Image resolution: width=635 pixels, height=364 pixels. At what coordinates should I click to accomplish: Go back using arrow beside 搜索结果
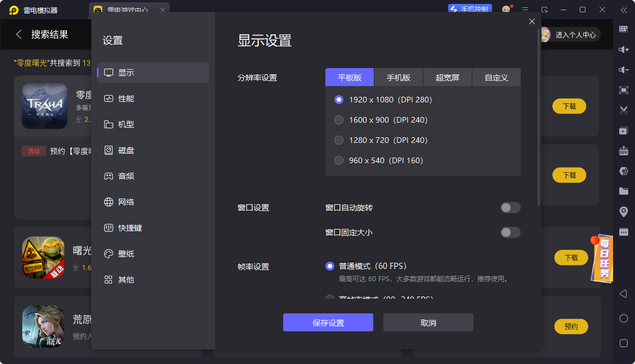point(19,34)
